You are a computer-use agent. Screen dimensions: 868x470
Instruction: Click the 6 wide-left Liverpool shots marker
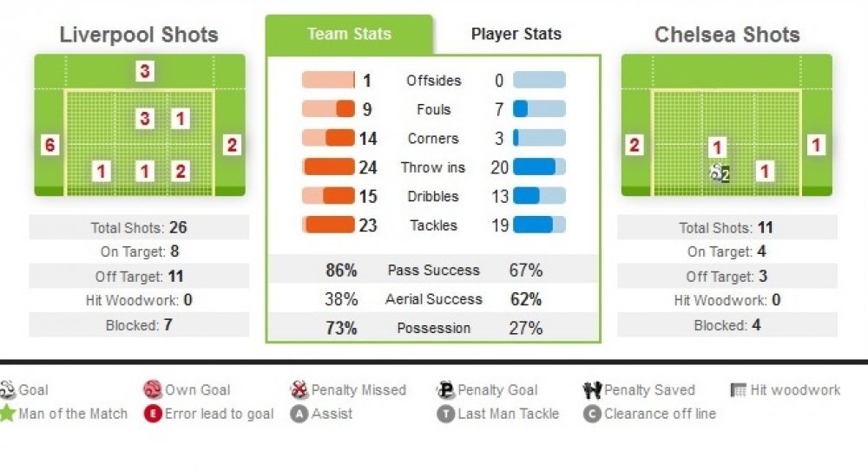(x=49, y=145)
